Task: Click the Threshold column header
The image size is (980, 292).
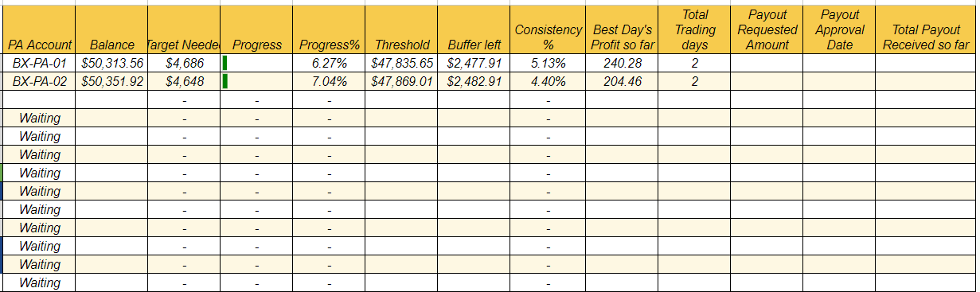Action: click(x=402, y=45)
